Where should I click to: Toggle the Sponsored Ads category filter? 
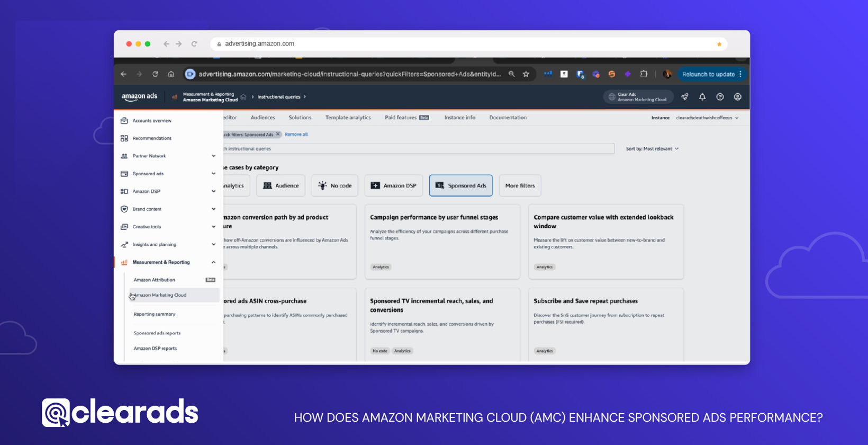tap(460, 185)
